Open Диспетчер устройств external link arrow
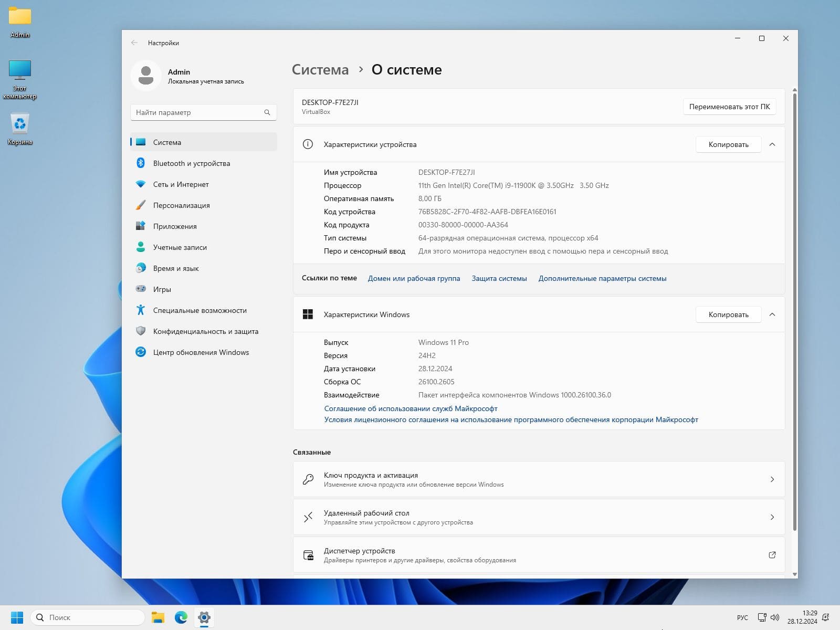The height and width of the screenshot is (630, 840). coord(772,555)
